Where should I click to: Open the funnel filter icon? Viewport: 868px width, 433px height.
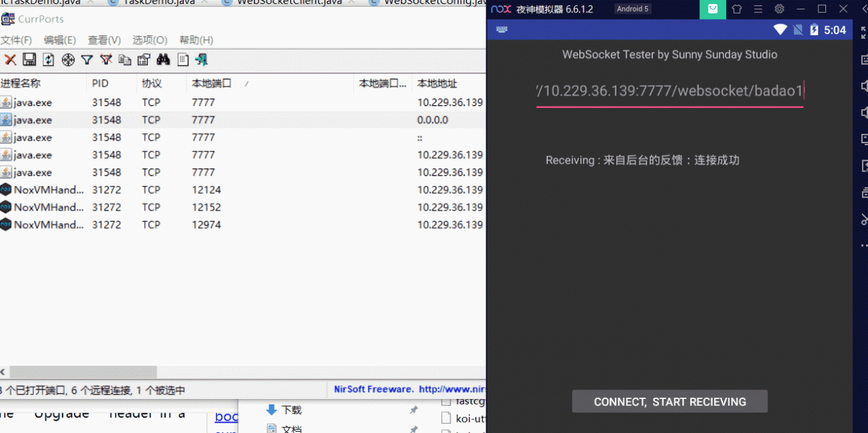[87, 60]
